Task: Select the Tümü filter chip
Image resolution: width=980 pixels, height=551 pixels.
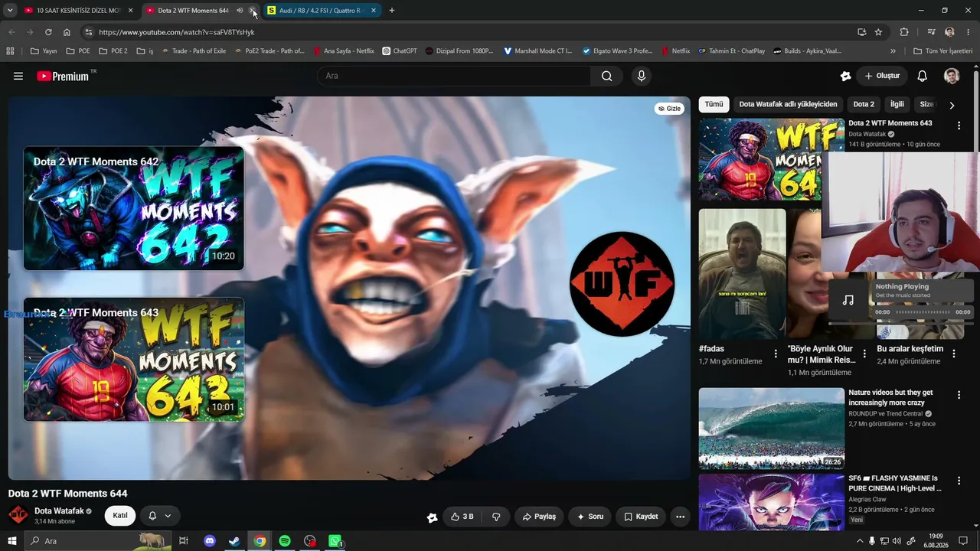Action: coord(714,104)
